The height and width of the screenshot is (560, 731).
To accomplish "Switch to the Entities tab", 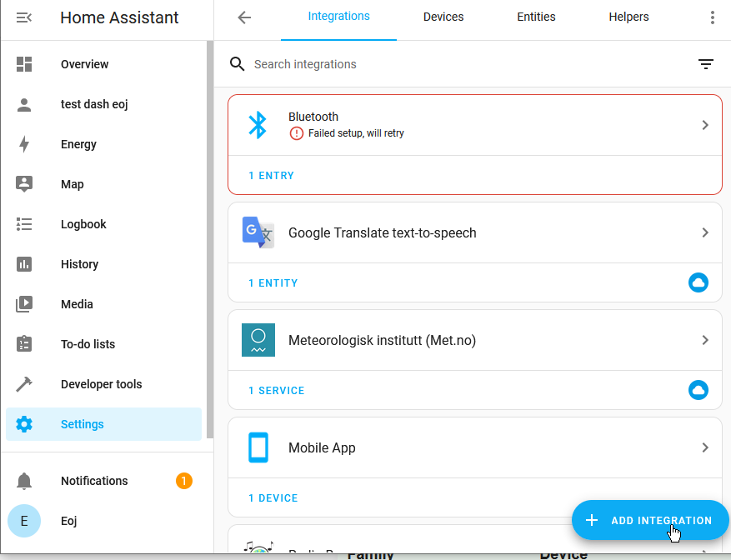I will pyautogui.click(x=536, y=17).
